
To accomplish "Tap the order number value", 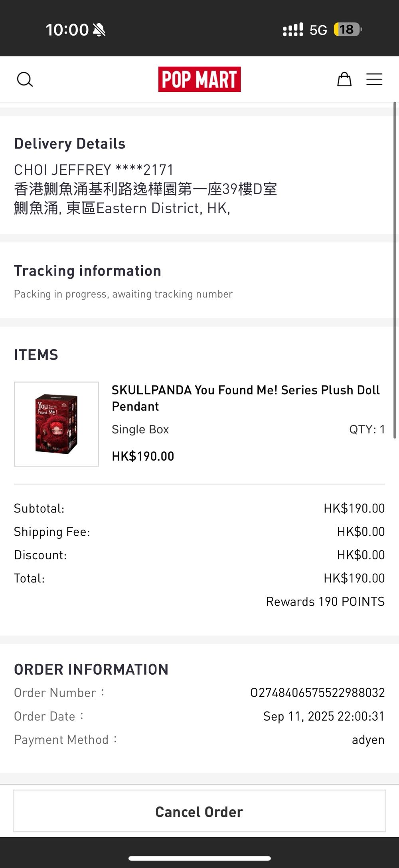I will pyautogui.click(x=317, y=693).
